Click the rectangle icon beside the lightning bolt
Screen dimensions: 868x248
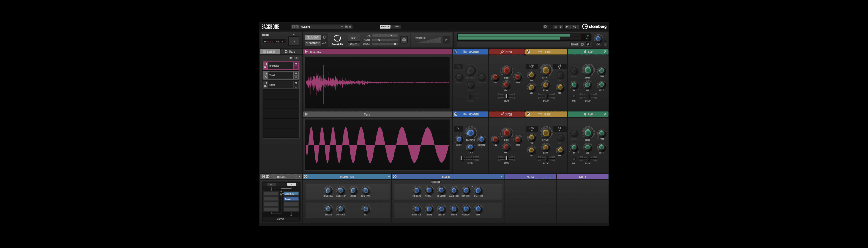556,27
